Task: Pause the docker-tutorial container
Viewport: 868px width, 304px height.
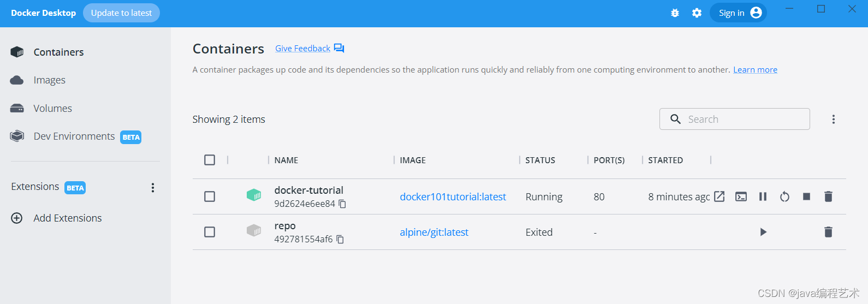Action: coord(763,196)
